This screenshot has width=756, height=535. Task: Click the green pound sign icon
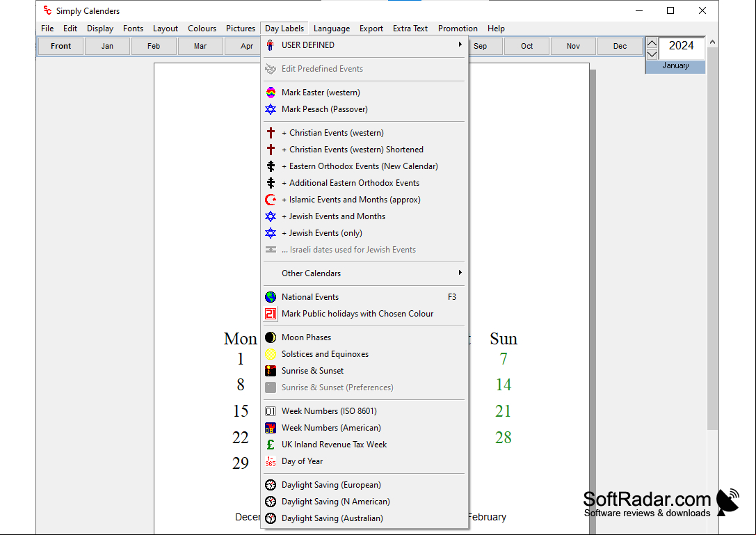point(271,445)
